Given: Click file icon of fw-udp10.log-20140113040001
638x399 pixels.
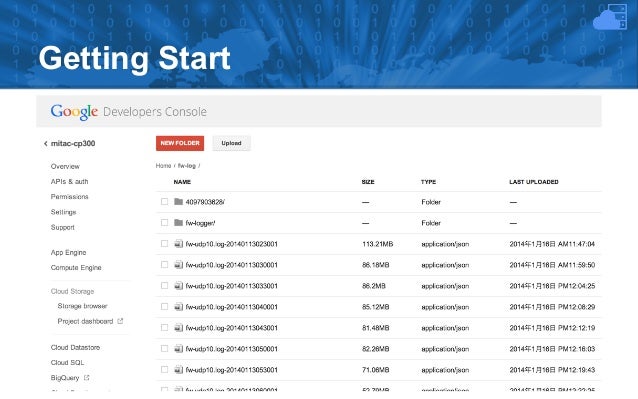Looking at the screenshot, I should pos(178,307).
